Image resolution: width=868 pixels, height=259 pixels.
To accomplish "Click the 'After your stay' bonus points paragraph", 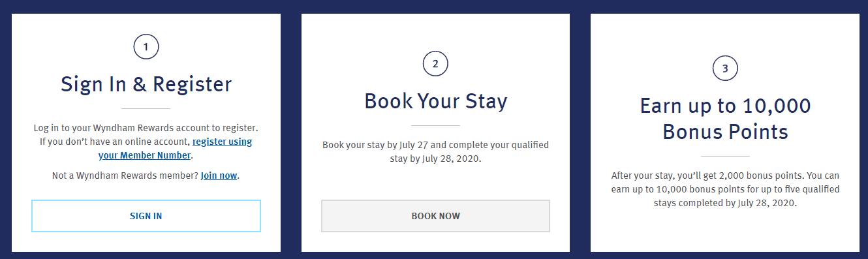I will pyautogui.click(x=725, y=189).
